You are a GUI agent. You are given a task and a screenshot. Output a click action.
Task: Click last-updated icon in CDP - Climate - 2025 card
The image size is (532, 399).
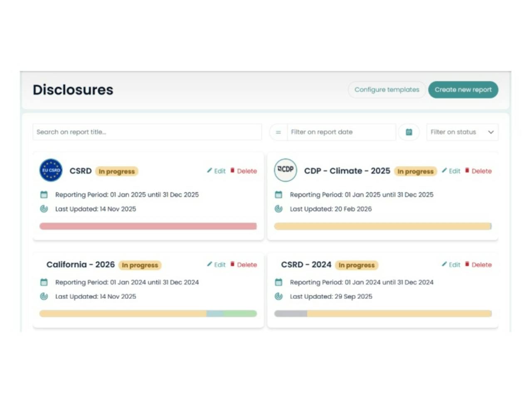[278, 209]
